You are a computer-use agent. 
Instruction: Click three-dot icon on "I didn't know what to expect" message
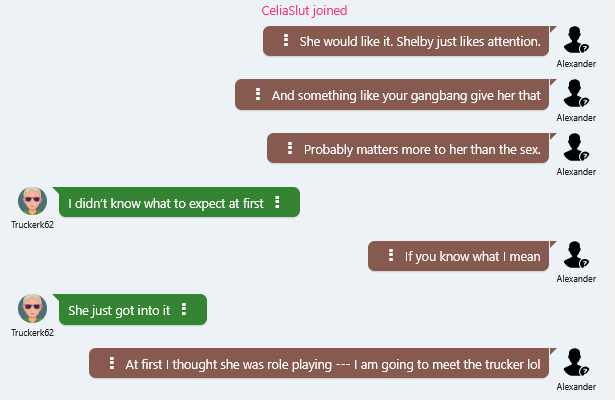point(277,203)
